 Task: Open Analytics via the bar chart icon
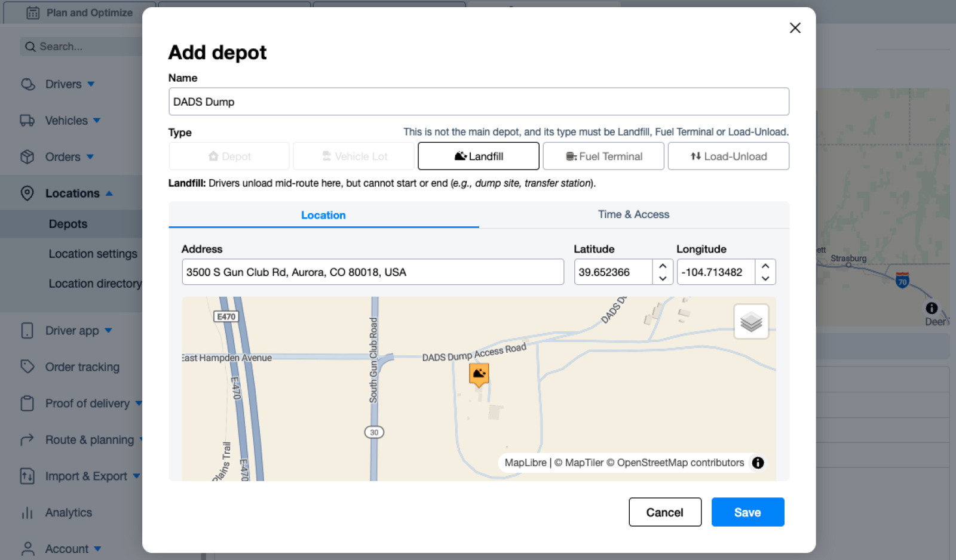[x=27, y=512]
